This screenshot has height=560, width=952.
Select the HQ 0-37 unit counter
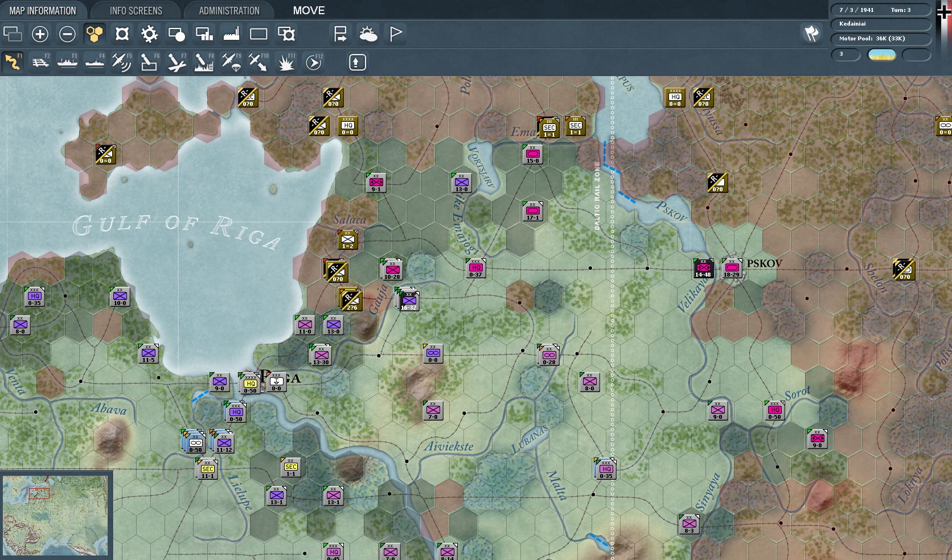tap(476, 268)
